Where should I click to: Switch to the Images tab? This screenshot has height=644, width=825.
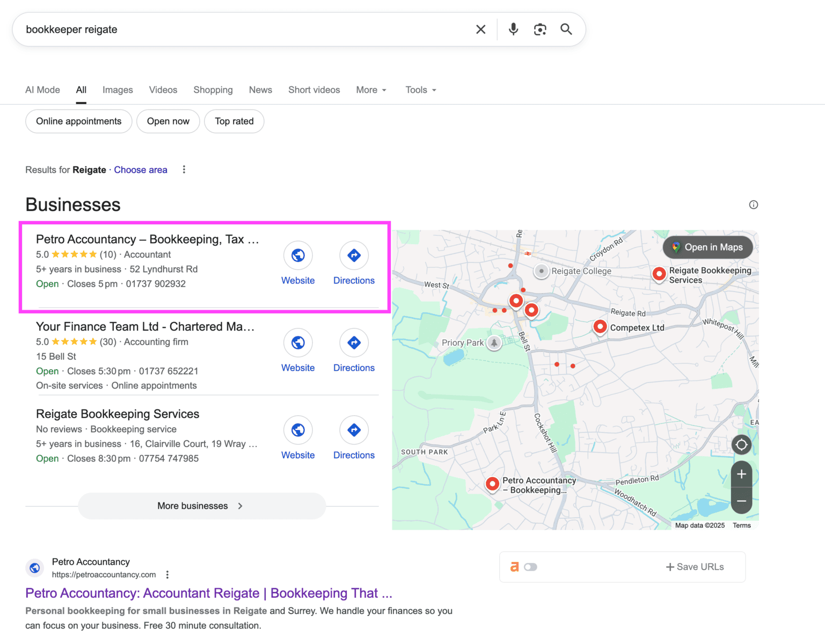tap(118, 90)
